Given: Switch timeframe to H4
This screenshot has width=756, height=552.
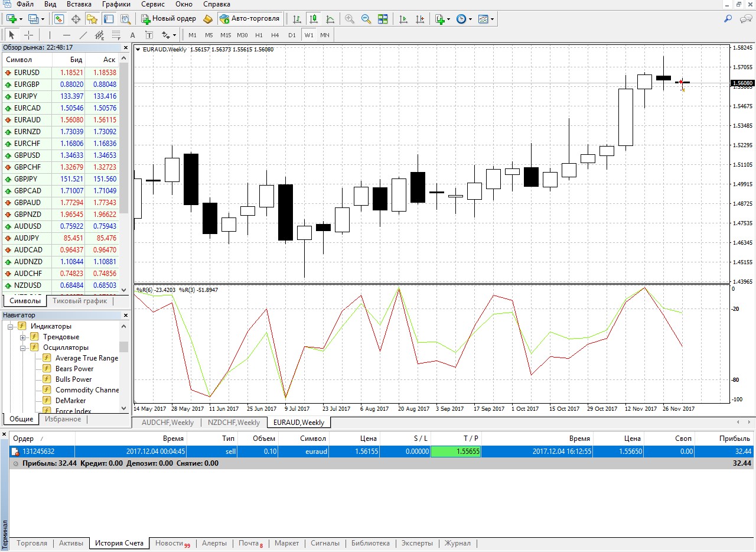Looking at the screenshot, I should click(275, 35).
